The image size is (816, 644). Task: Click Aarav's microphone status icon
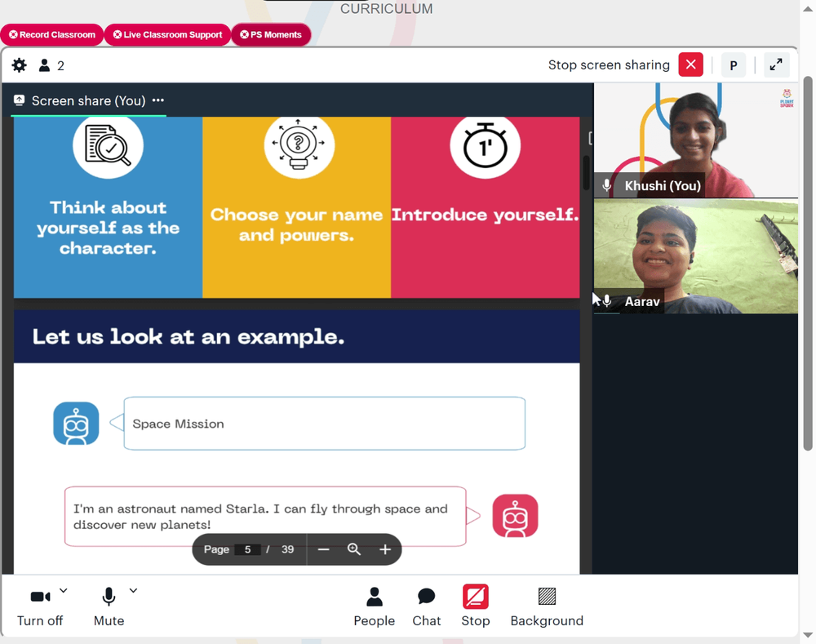click(x=607, y=301)
